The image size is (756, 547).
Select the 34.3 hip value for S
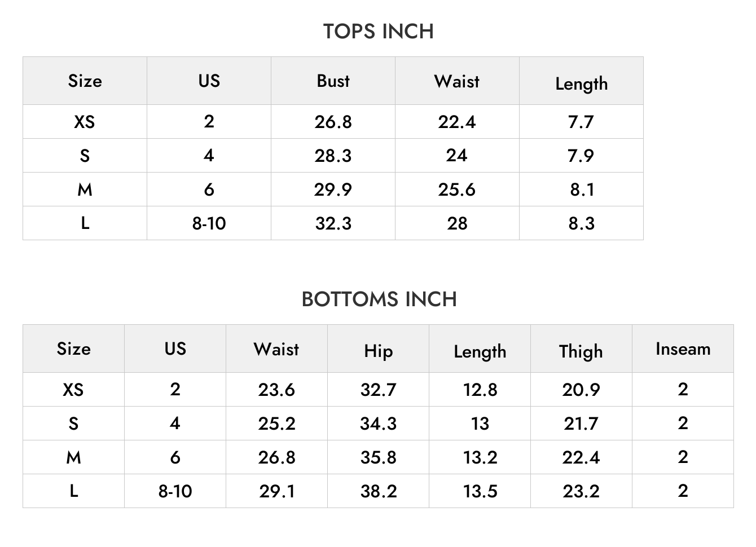[x=378, y=424]
